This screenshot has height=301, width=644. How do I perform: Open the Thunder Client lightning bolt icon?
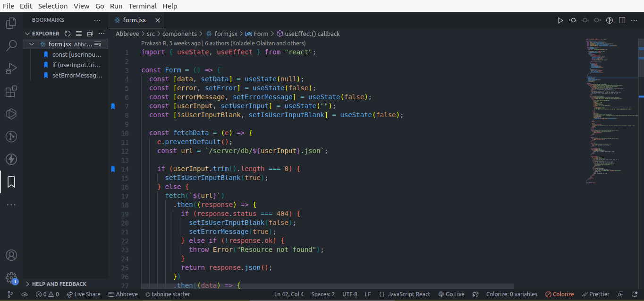[11, 159]
